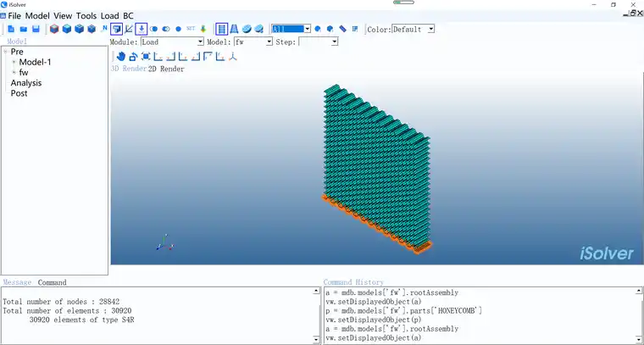Image resolution: width=644 pixels, height=345 pixels.
Task: Open the Load menu
Action: pos(109,16)
